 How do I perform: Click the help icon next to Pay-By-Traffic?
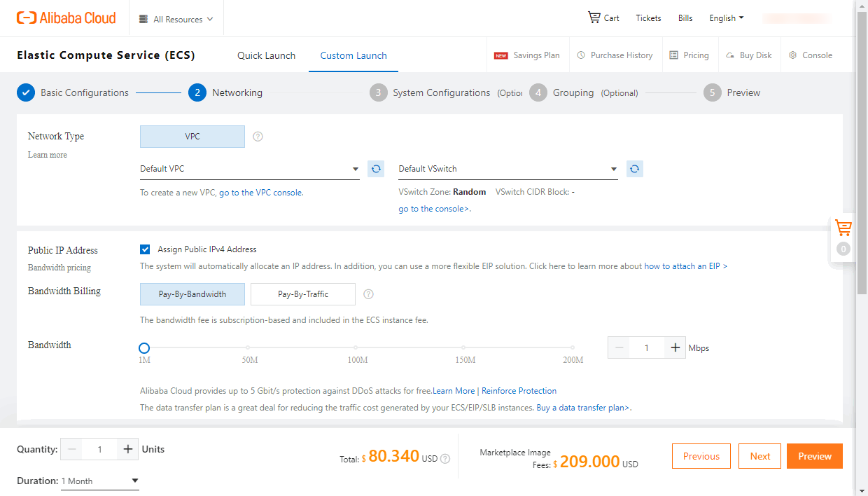tap(368, 294)
